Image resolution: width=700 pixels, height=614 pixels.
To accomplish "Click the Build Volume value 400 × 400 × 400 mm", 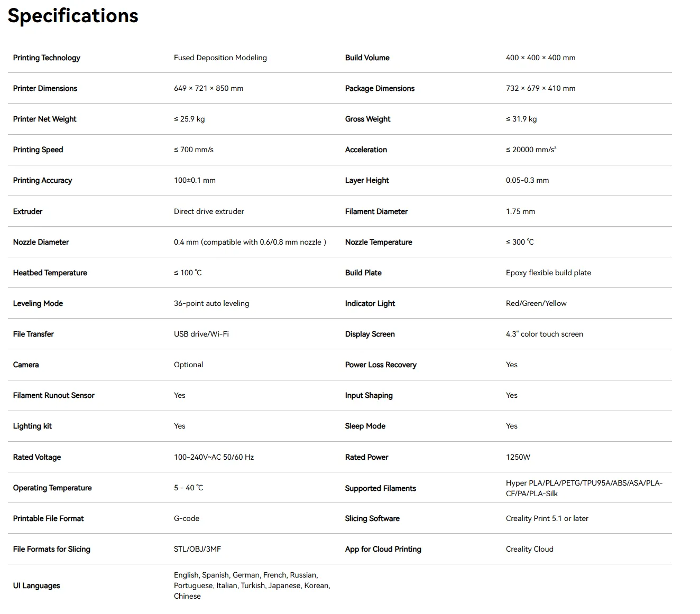I will [540, 58].
